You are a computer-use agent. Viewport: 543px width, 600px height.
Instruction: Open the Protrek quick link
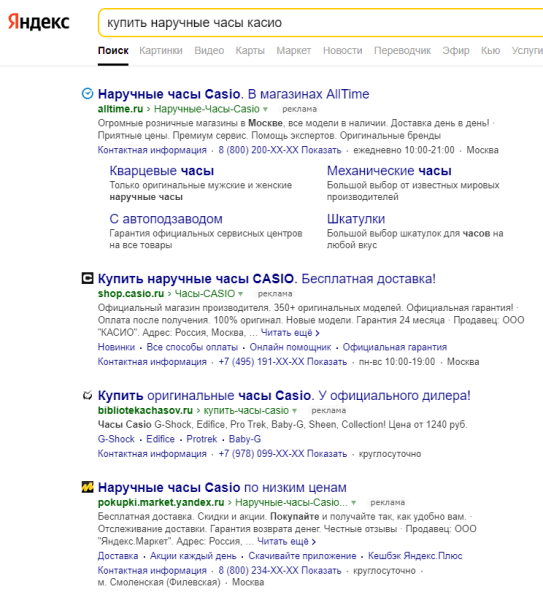click(x=202, y=439)
